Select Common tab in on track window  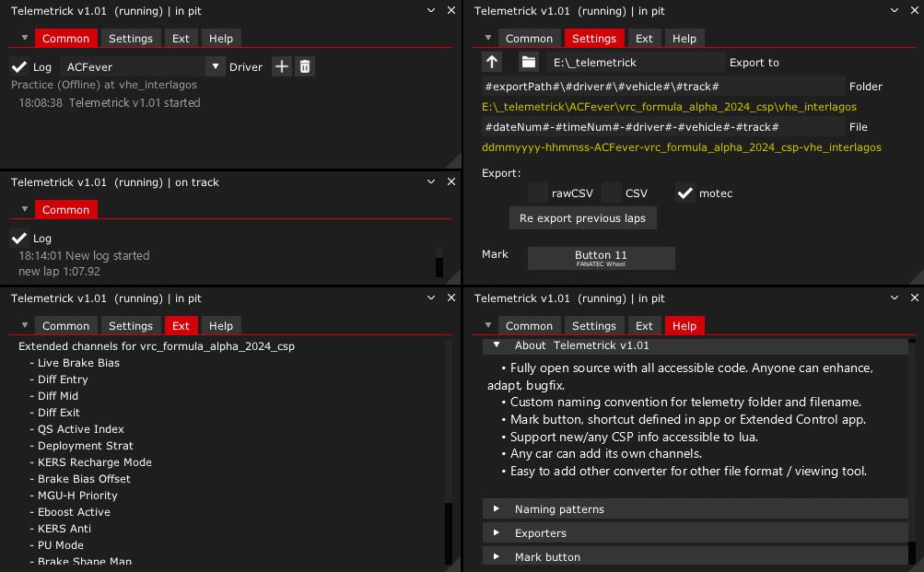click(65, 210)
